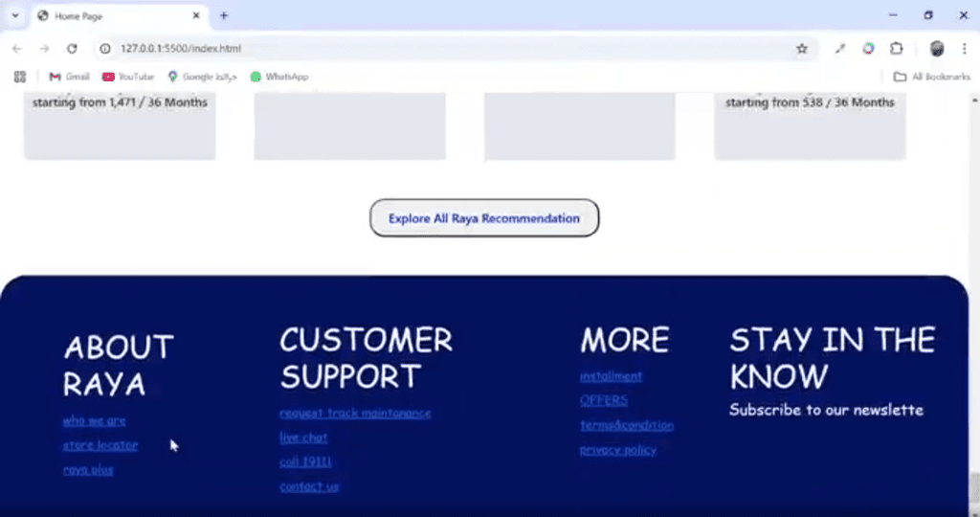Viewport: 980px width, 517px height.
Task: Open Chrome three-dot menu
Action: coord(964,48)
